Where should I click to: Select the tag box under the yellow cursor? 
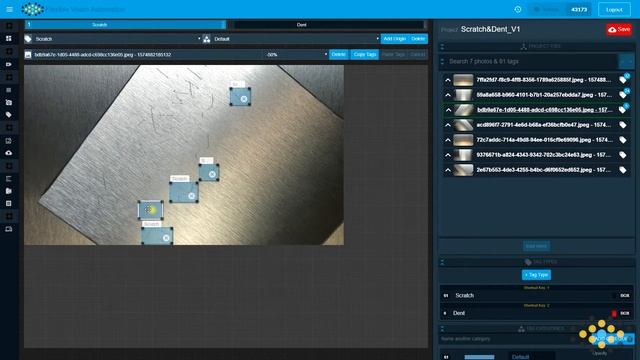coord(151,210)
